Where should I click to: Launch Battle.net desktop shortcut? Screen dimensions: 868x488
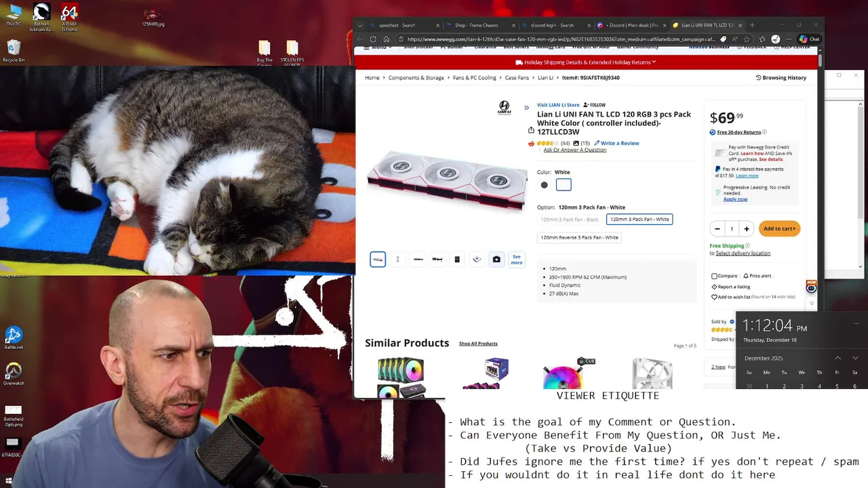14,338
